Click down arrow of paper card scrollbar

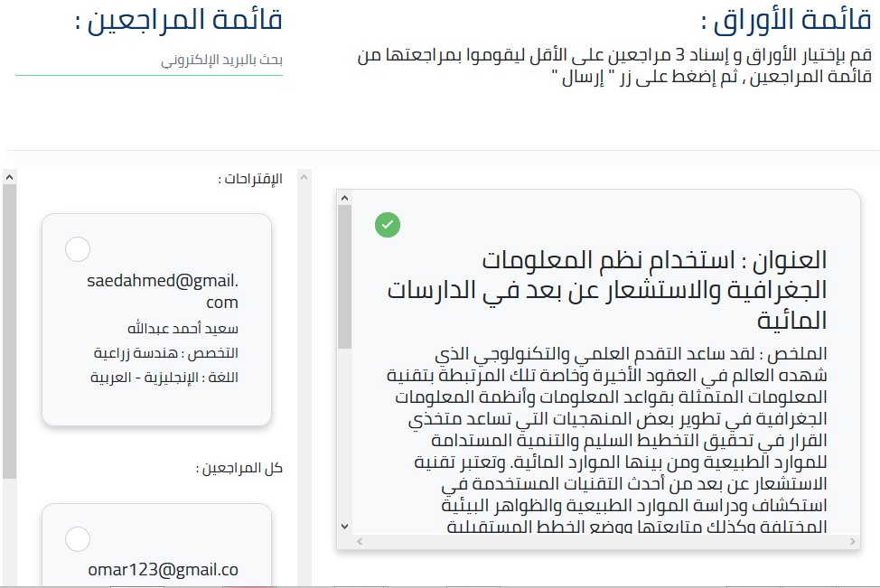(x=344, y=525)
